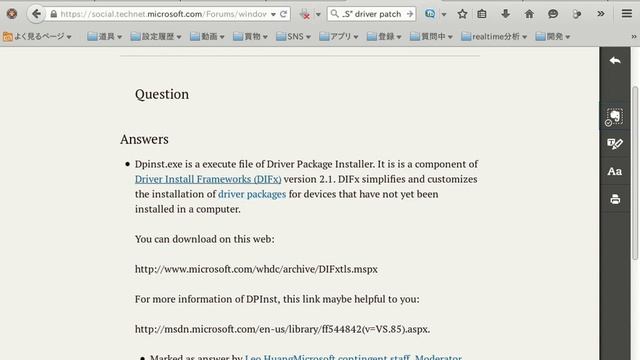This screenshot has width=640, height=360.
Task: Open the driver packages link
Action: (252, 194)
